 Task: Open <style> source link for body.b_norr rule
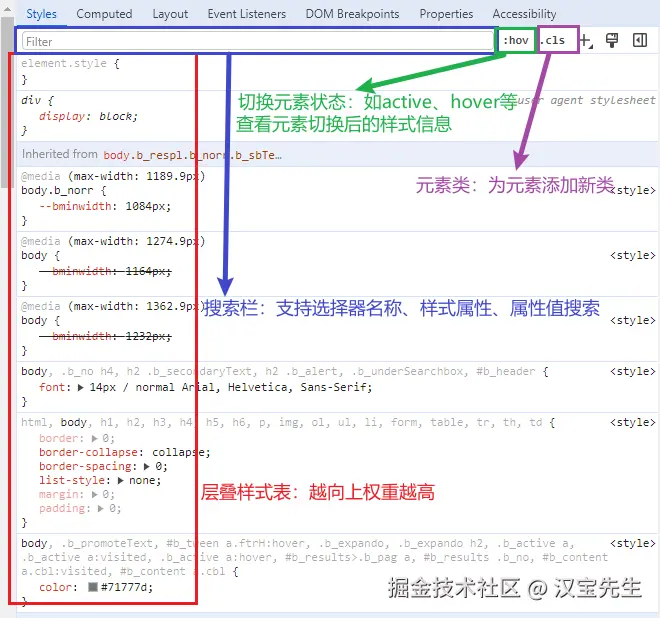[x=633, y=190]
